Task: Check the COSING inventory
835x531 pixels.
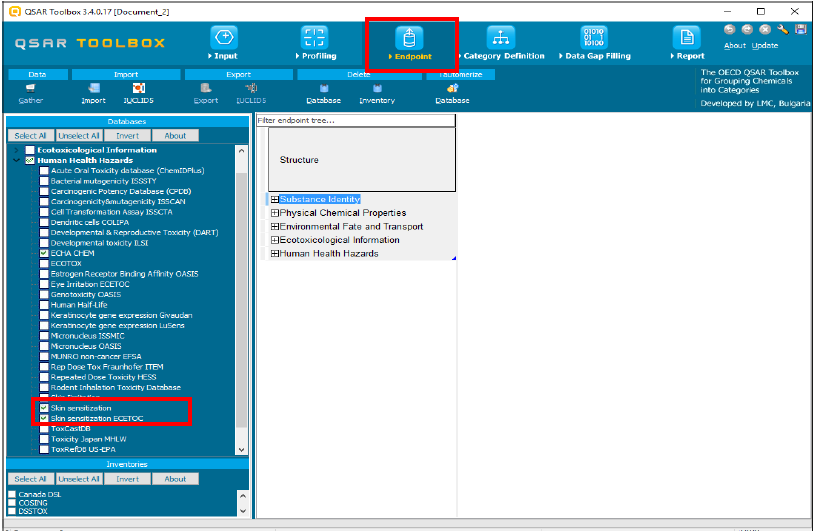Action: click(x=12, y=503)
